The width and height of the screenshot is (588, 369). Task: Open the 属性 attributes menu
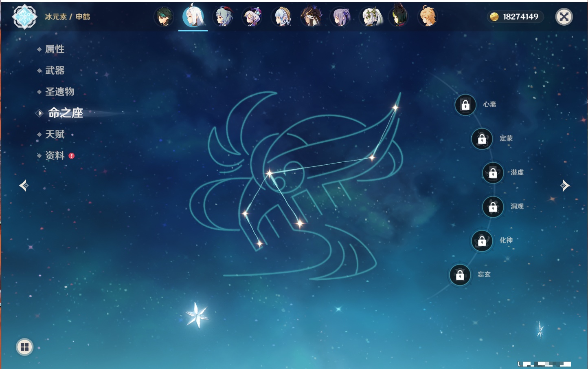[x=55, y=49]
